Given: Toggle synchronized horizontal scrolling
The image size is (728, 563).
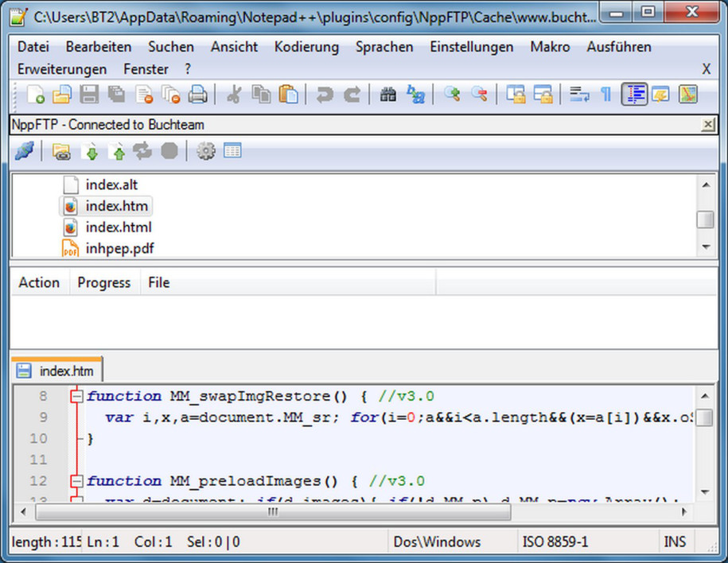Looking at the screenshot, I should click(x=543, y=94).
